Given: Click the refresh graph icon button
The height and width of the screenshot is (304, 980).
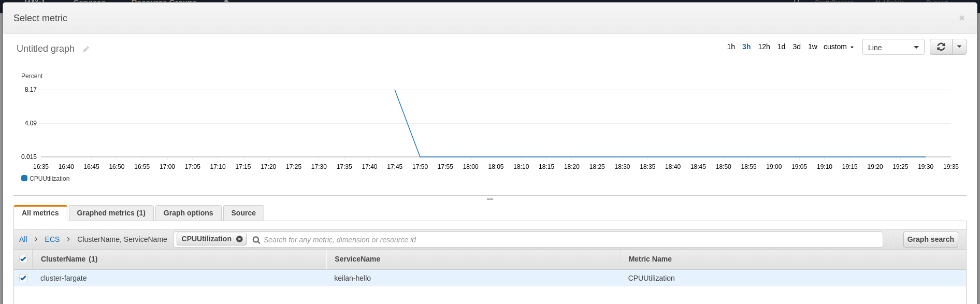Looking at the screenshot, I should 941,47.
